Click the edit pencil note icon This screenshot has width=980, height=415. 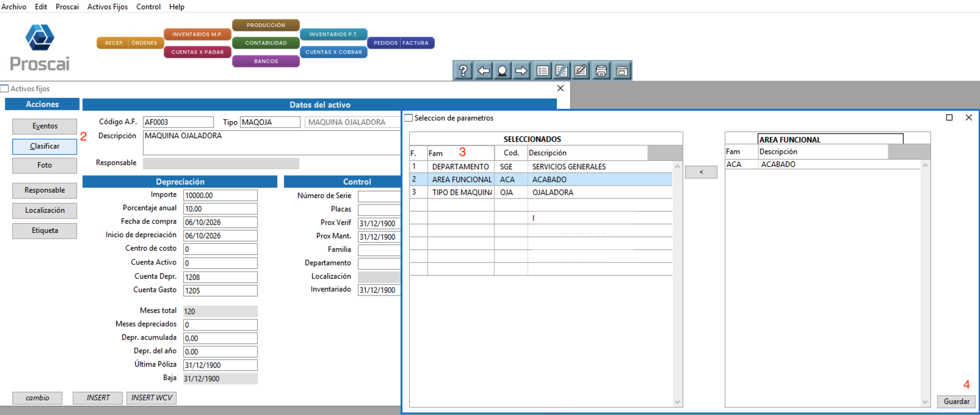(581, 71)
